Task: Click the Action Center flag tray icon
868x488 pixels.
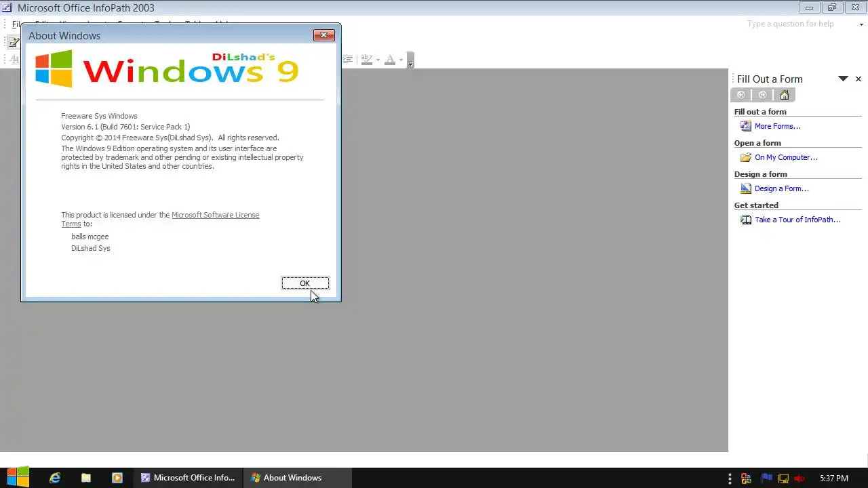Action: click(x=766, y=478)
